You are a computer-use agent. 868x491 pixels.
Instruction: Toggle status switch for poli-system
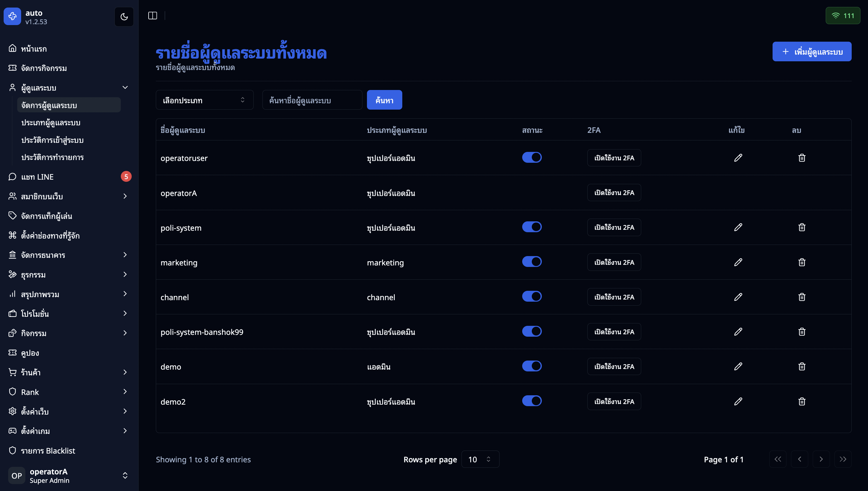532,227
